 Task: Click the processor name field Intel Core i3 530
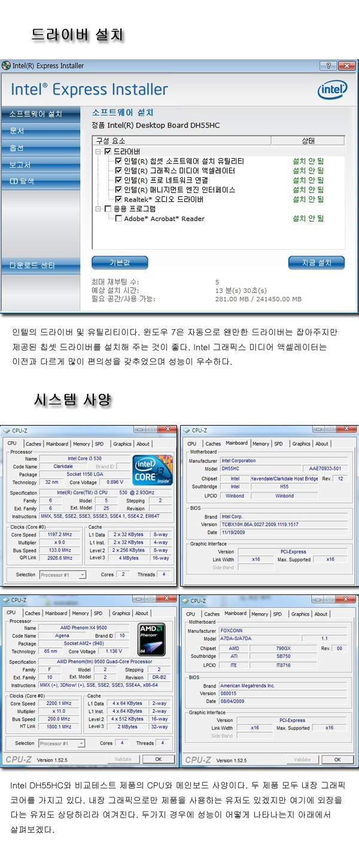pos(84,459)
